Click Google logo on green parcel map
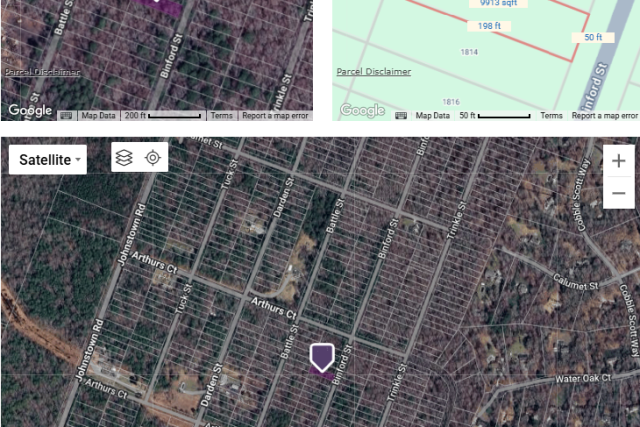The width and height of the screenshot is (640, 427). click(x=362, y=110)
